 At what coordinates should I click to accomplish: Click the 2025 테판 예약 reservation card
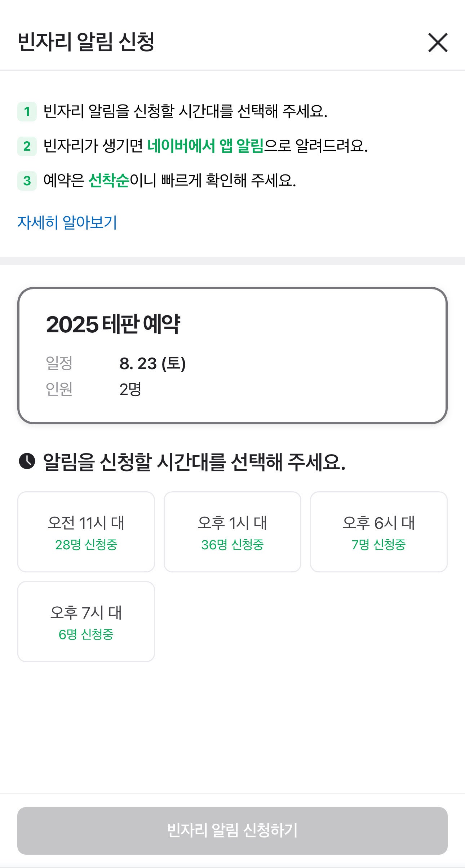(232, 355)
